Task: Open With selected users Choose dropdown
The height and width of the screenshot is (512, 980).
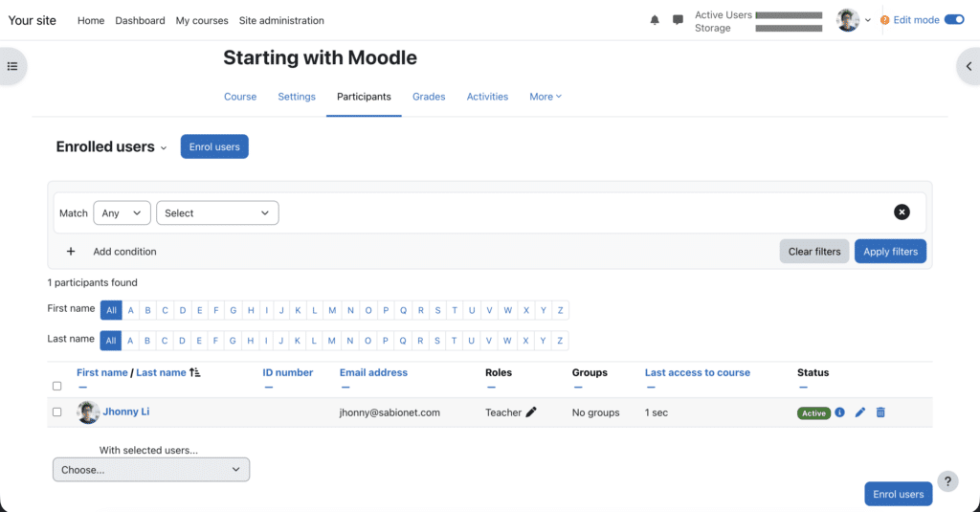Action: click(x=150, y=470)
